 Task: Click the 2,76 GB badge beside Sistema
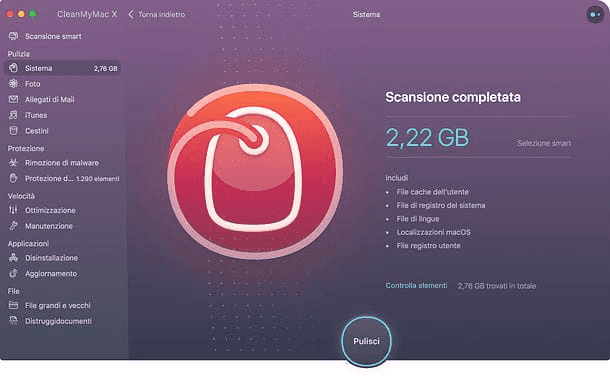[105, 68]
